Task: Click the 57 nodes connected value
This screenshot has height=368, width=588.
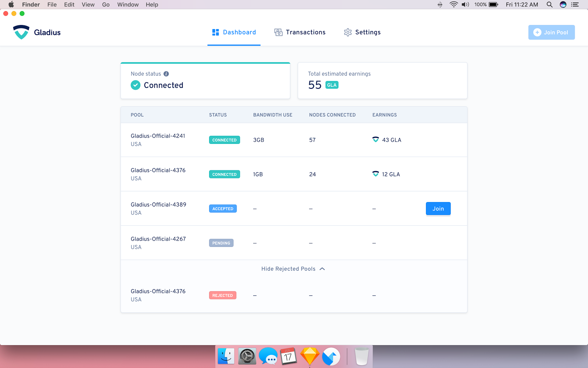Action: [312, 140]
